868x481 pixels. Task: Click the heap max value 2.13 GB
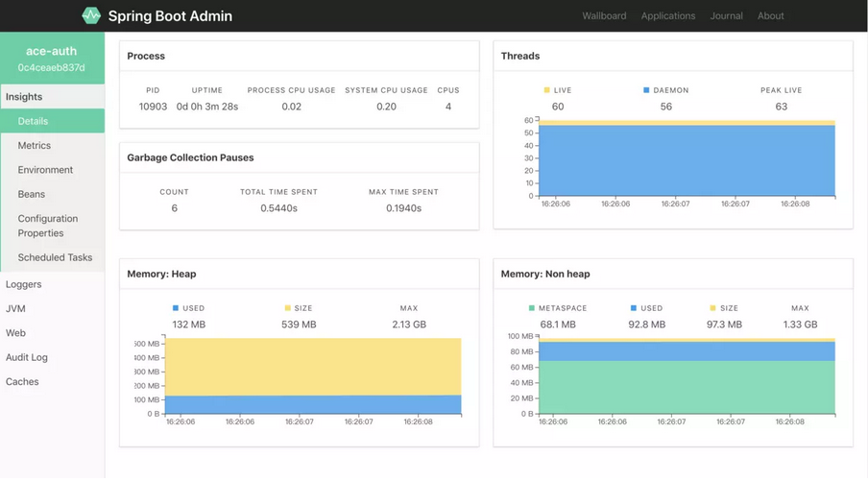(x=409, y=325)
